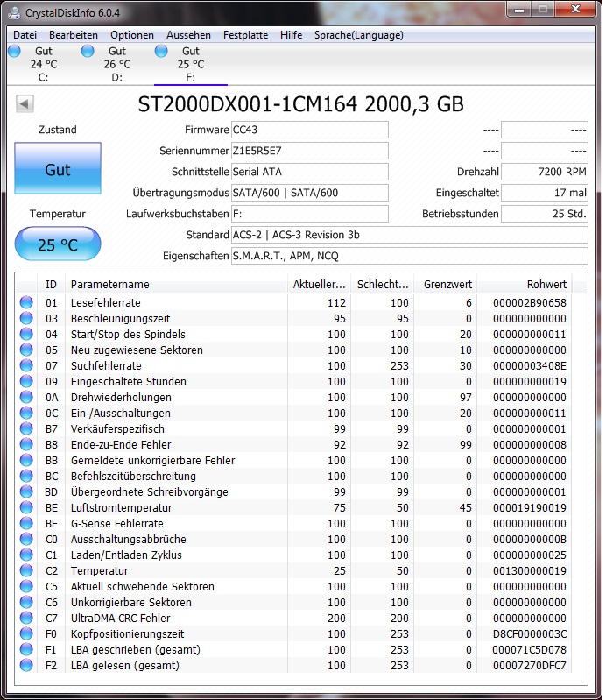Click status orb of Luftstromtemperatur row
This screenshot has width=606, height=700.
tap(26, 507)
